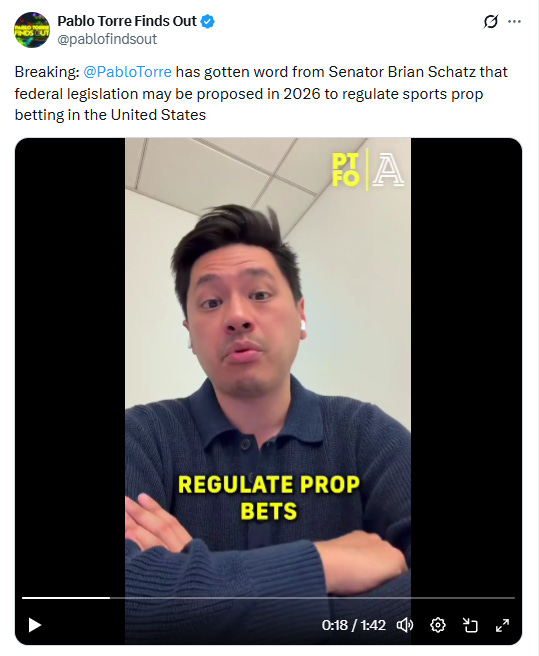Click the verified checkmark badge
The image size is (539, 656).
pos(208,21)
